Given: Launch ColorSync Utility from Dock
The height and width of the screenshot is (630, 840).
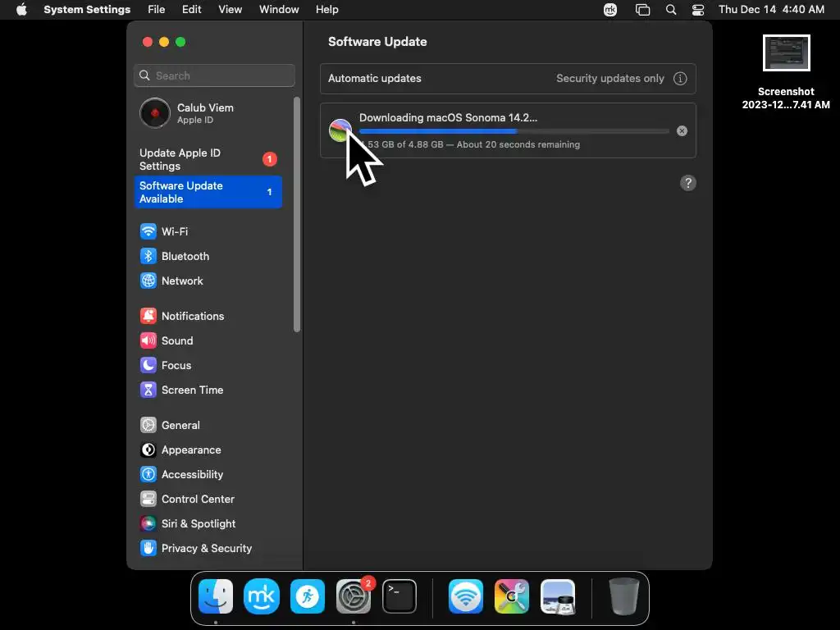Looking at the screenshot, I should point(512,596).
